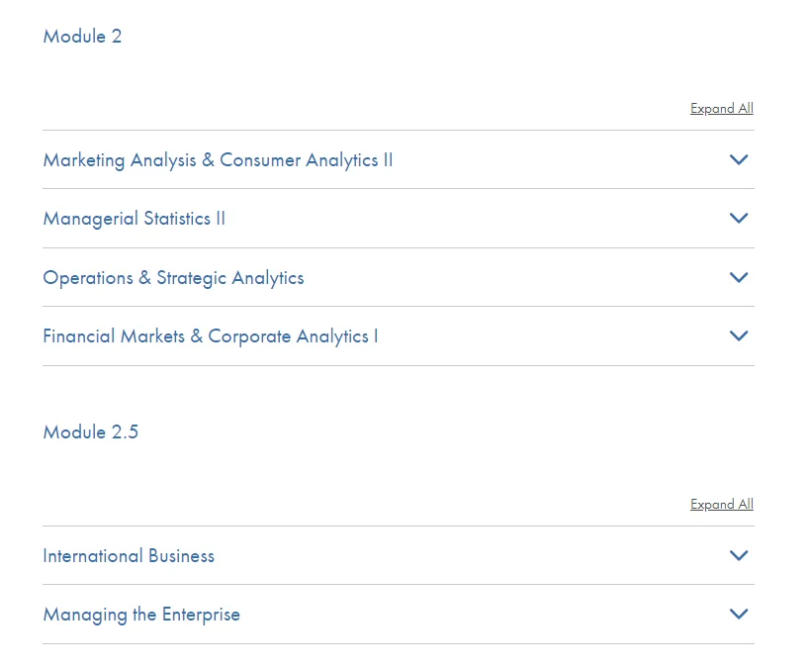Expand Marketing Analysis & Consumer Analytics II chevron
The width and height of the screenshot is (812, 669).
point(738,159)
